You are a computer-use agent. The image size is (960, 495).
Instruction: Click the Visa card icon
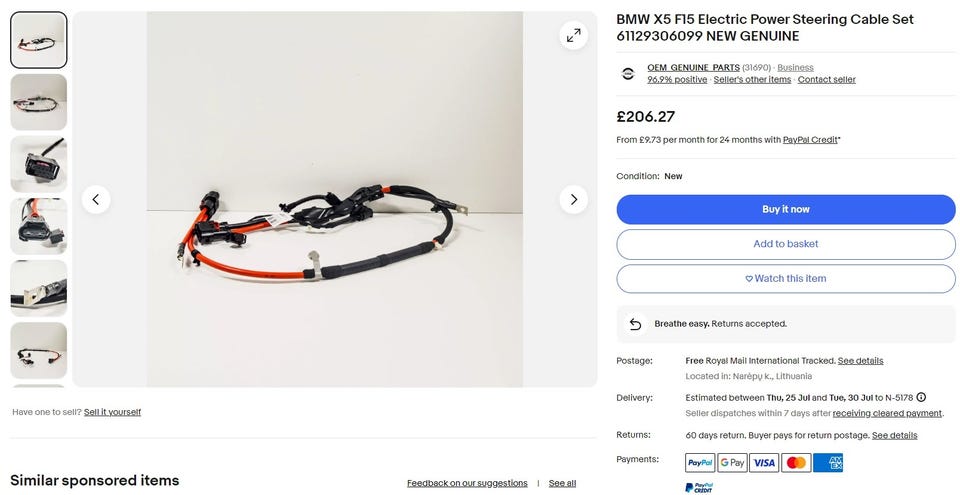tap(764, 463)
